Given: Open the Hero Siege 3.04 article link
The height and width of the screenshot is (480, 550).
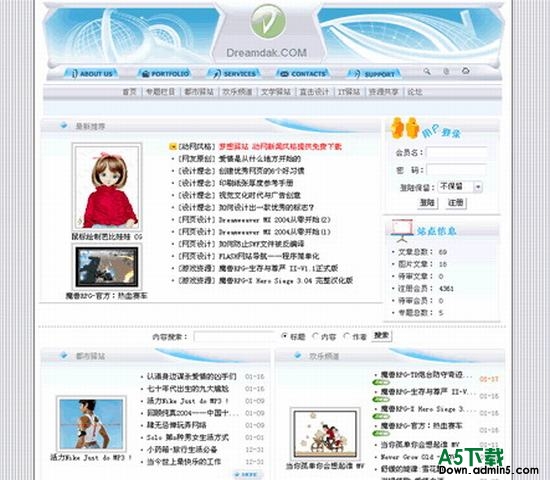Looking at the screenshot, I should pyautogui.click(x=286, y=281).
